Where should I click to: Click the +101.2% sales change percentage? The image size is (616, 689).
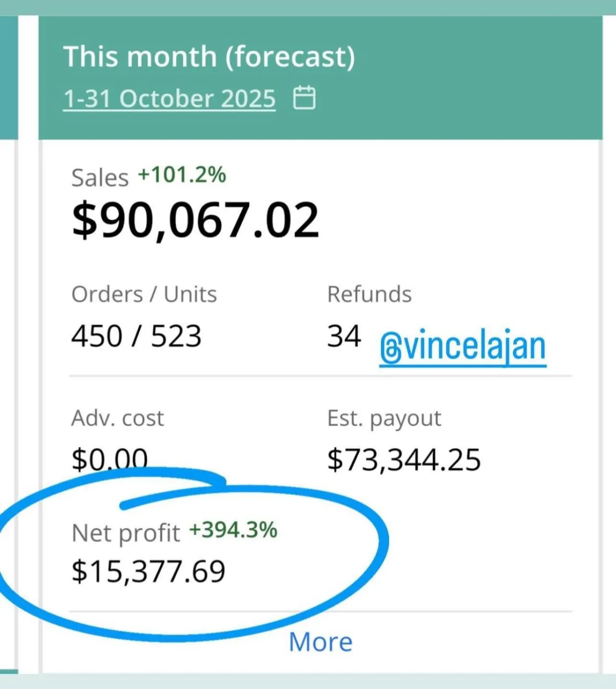click(x=182, y=175)
